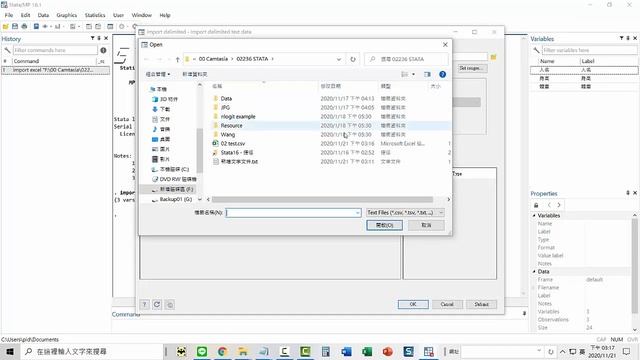Collapse Data section in Properties
This screenshot has height=360, width=640.
534,271
